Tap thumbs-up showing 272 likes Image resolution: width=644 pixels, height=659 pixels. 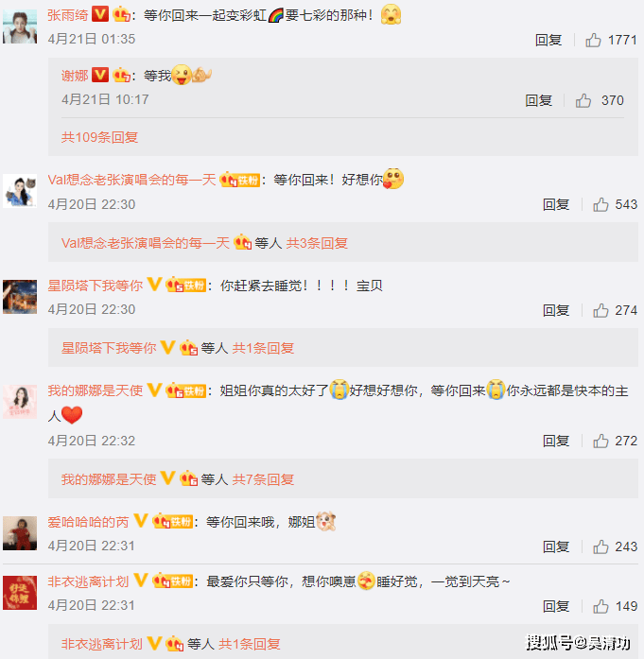[600, 441]
